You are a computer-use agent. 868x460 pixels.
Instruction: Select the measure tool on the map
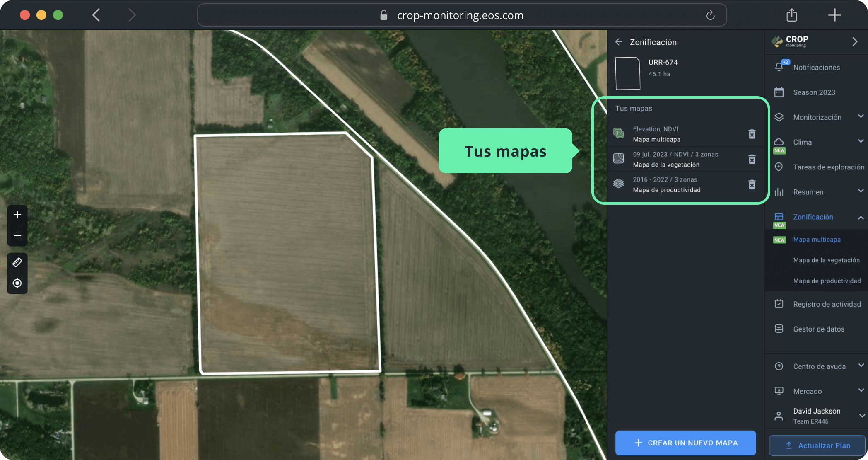point(17,261)
